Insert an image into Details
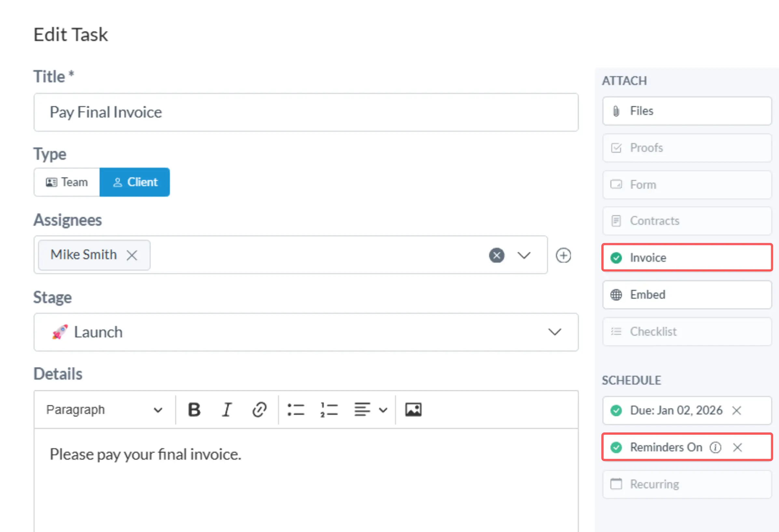Viewport: 779px width, 532px height. 413,410
